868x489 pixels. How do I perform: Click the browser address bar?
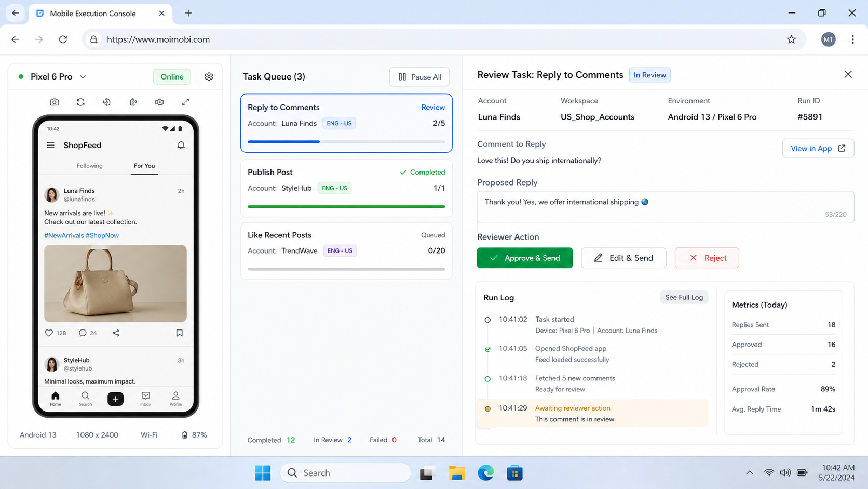[444, 39]
